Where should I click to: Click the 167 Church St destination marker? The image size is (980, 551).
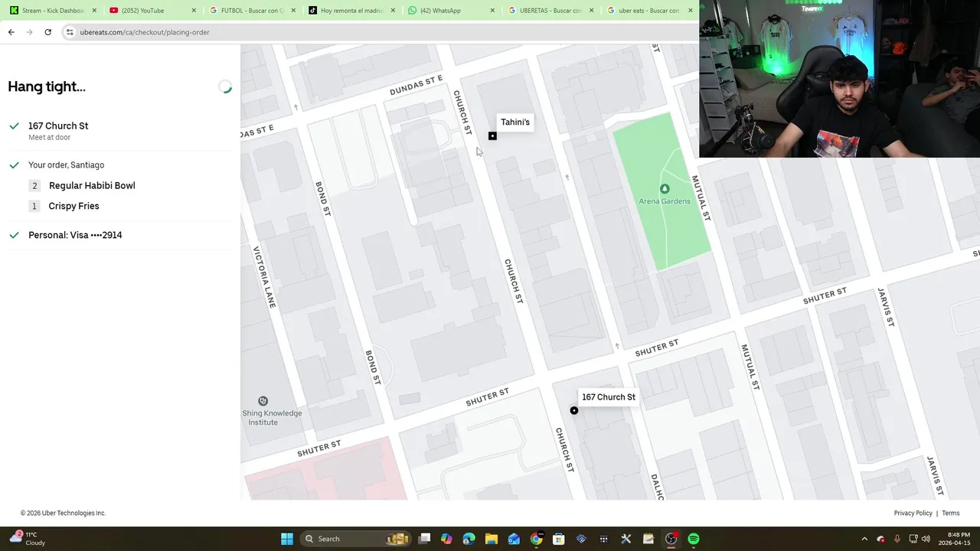tap(574, 411)
